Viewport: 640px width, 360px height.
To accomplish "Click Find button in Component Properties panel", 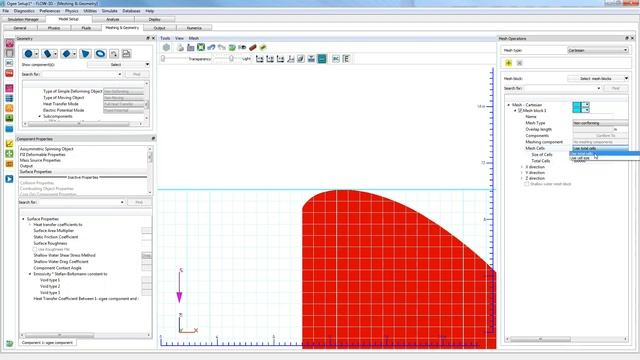I will click(x=139, y=202).
